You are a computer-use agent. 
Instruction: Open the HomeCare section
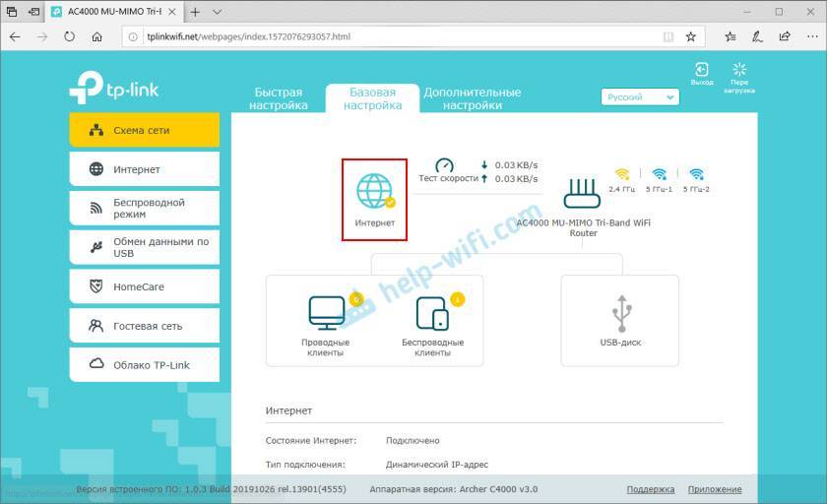click(x=144, y=286)
